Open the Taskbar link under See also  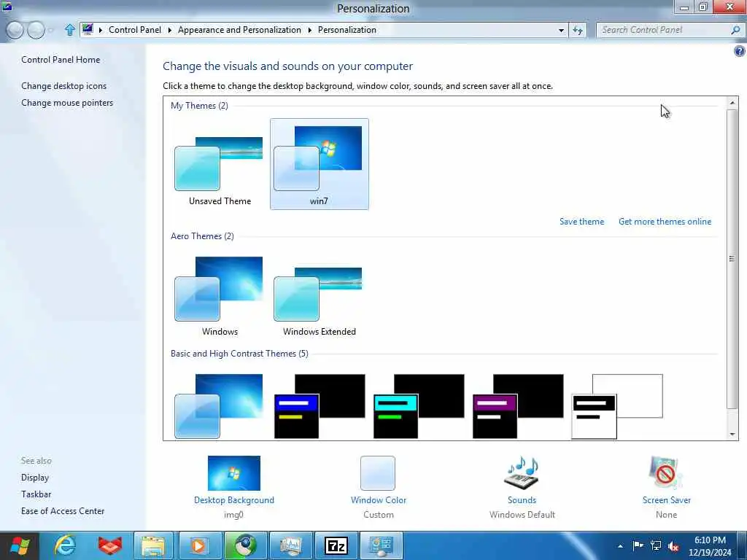point(36,494)
